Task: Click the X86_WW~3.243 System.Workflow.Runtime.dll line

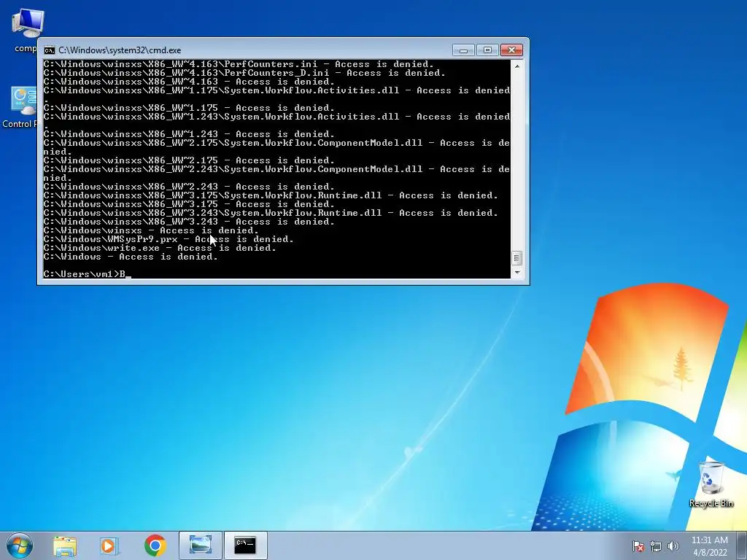Action: pos(270,213)
